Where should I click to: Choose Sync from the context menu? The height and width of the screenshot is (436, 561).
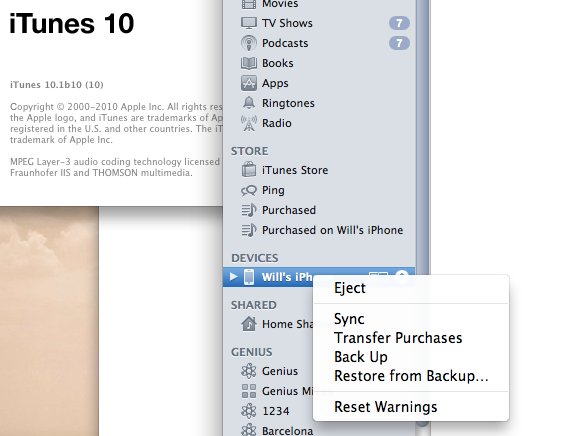pyautogui.click(x=349, y=319)
